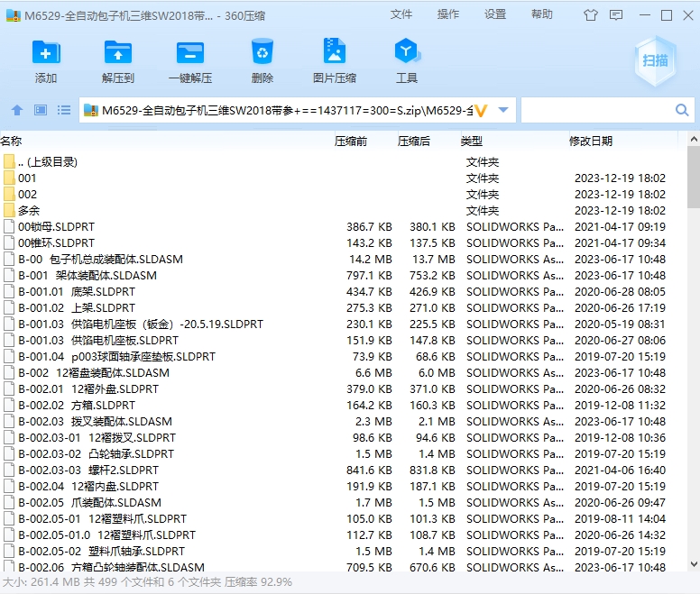Click the 14.2 MB size cell
The height and width of the screenshot is (594, 700).
tap(370, 260)
